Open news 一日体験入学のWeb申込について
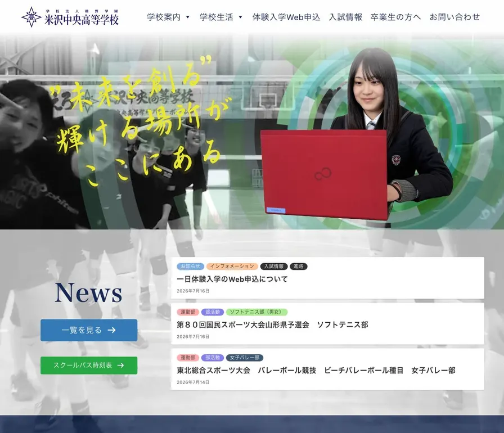This screenshot has width=504, height=433. click(x=232, y=279)
